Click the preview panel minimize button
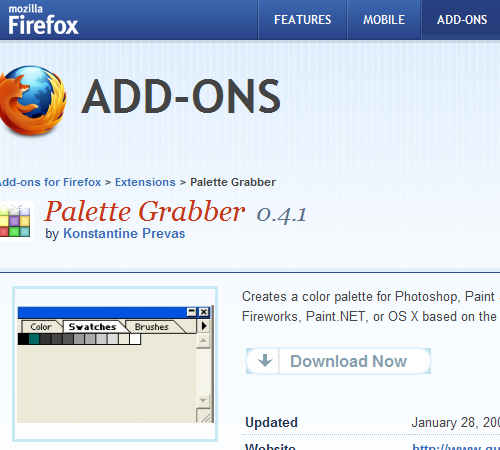Viewport: 500px width, 450px height. click(x=192, y=312)
